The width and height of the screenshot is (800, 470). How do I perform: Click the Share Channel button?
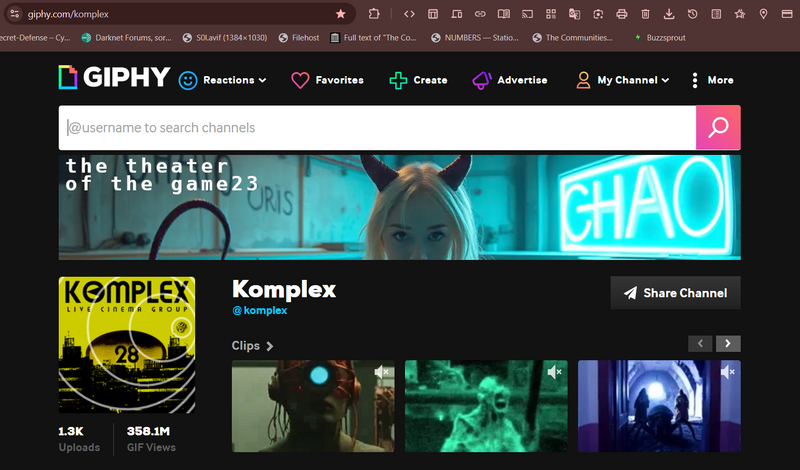(676, 293)
